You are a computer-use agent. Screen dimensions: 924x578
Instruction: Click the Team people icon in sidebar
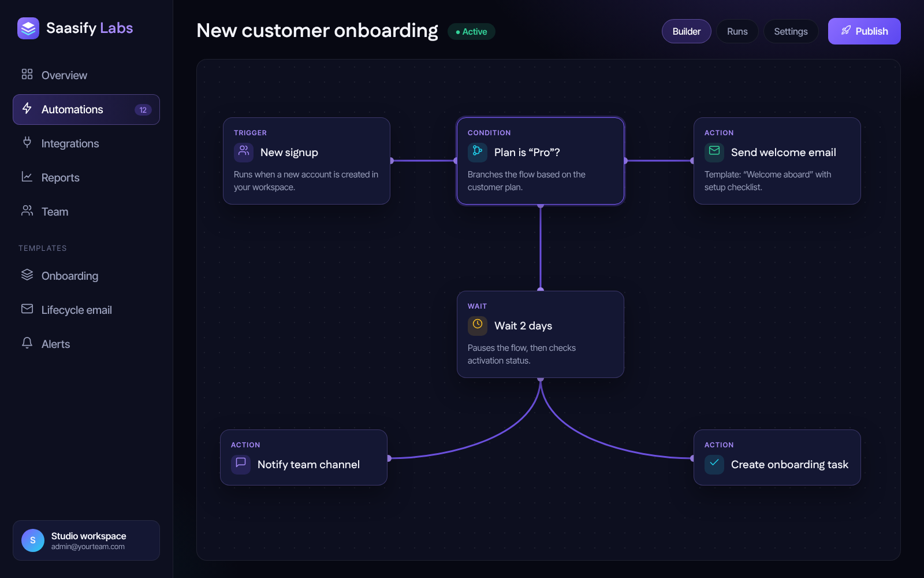pos(27,210)
